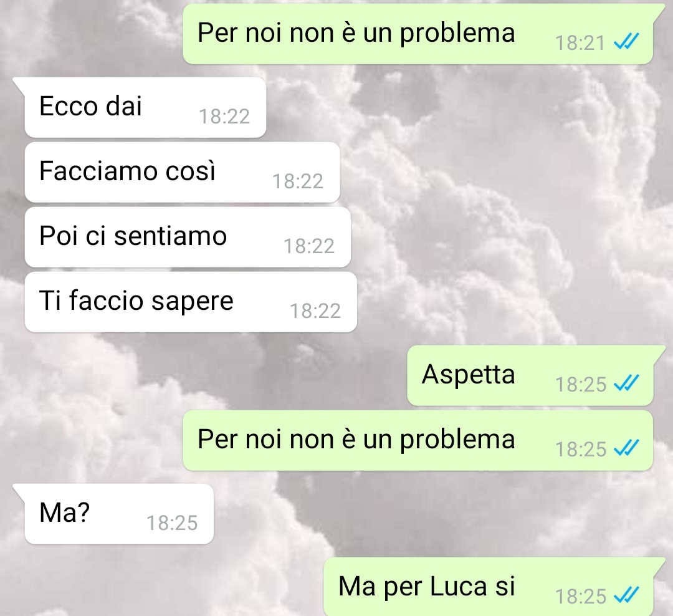The width and height of the screenshot is (673, 616).
Task: Select the 'Ma?' received message
Action: [x=119, y=514]
